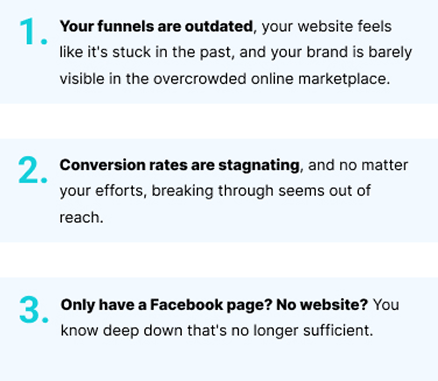Select bold text 'Your funnels are outdated'

[x=156, y=26]
